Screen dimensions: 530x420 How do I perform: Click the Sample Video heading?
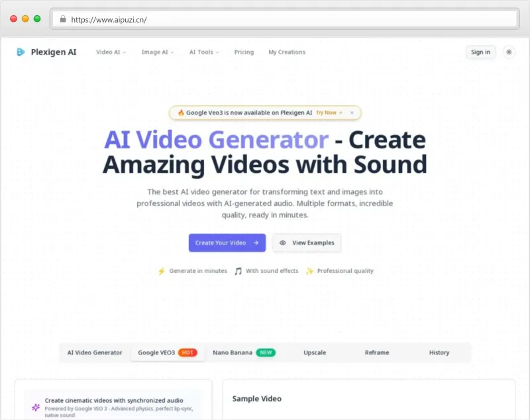click(257, 399)
